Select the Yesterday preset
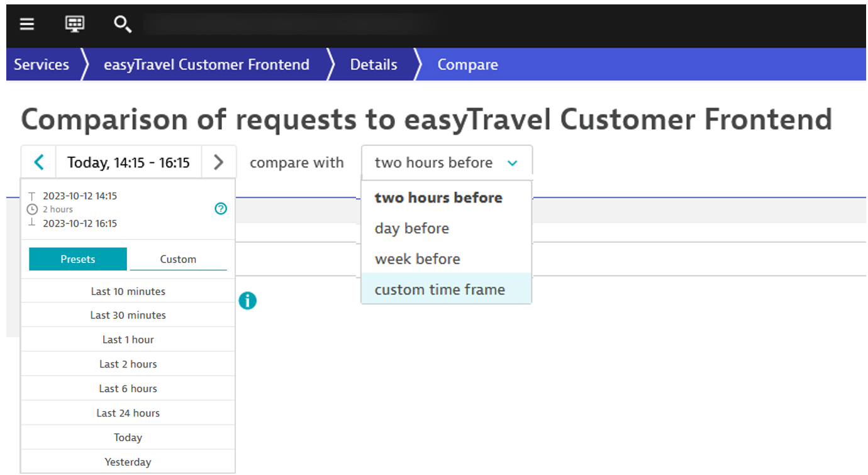The width and height of the screenshot is (868, 475). [128, 462]
